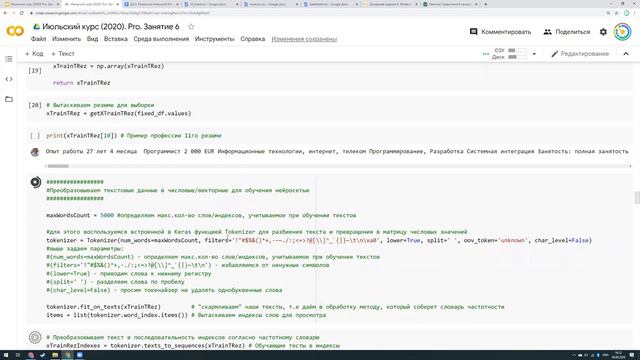Click the horizontal scrollbar under cell output
Screen dimensions: 640x360
click(58, 166)
